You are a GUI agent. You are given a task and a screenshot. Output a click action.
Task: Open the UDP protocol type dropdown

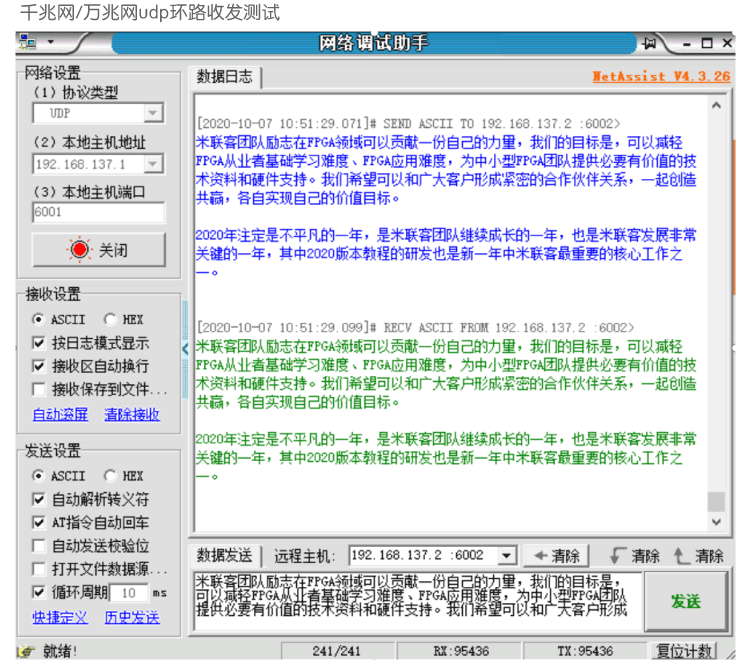tap(153, 113)
